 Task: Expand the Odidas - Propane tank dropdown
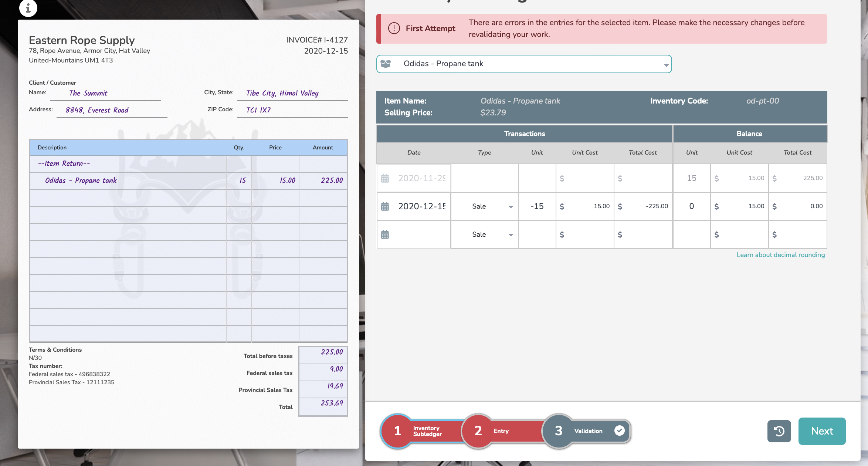(x=666, y=65)
